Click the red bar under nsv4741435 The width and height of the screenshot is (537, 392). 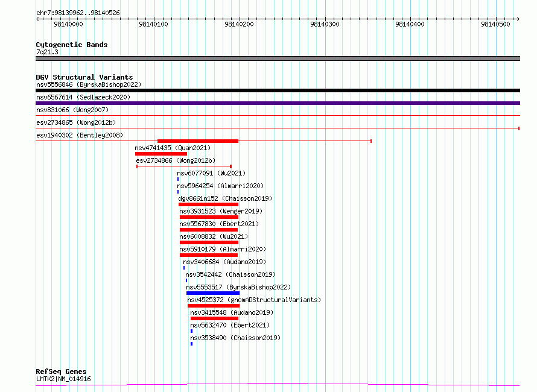click(x=161, y=154)
